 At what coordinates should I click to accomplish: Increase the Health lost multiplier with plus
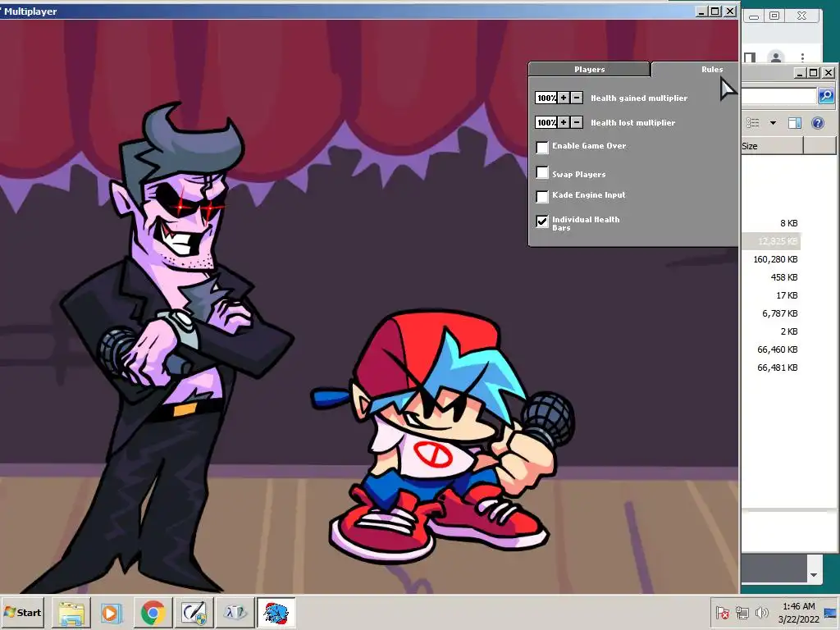tap(564, 122)
